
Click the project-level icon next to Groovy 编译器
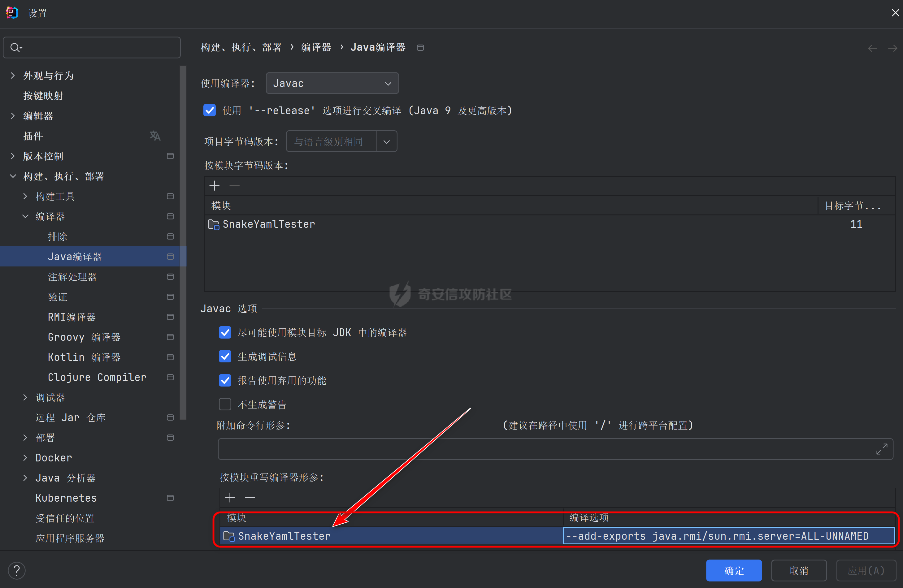[170, 337]
